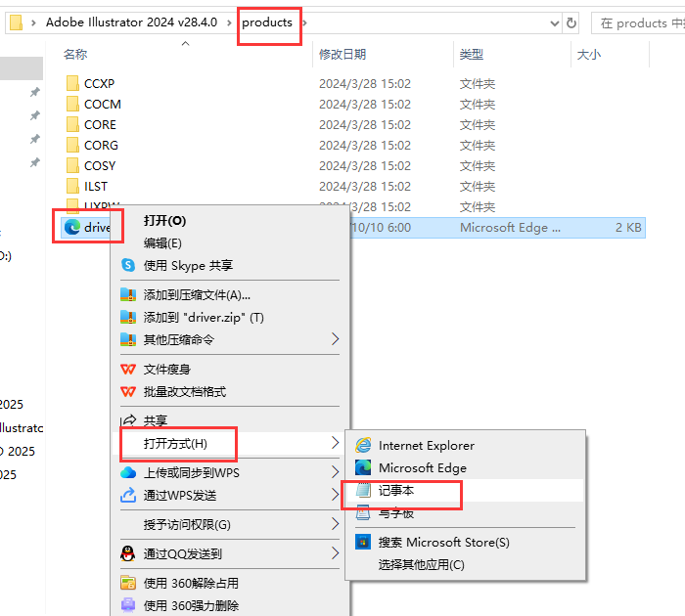Viewport: 685px width, 616px height.
Task: Expand the 打开方式(H) submenu arrow
Action: point(335,443)
